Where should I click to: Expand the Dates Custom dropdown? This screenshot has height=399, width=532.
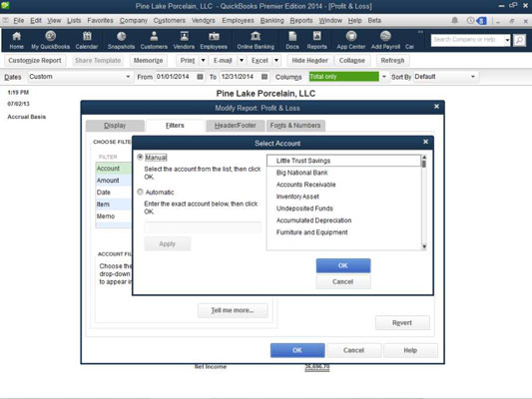pos(128,77)
